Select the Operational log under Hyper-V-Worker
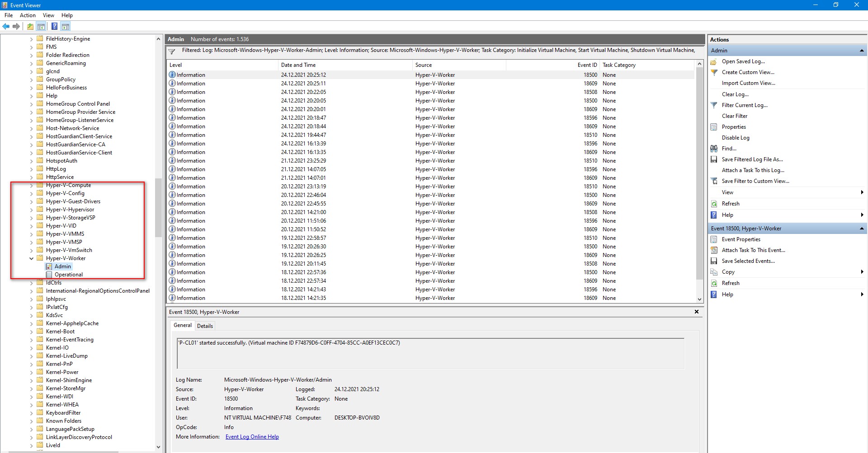This screenshot has height=453, width=868. click(68, 275)
